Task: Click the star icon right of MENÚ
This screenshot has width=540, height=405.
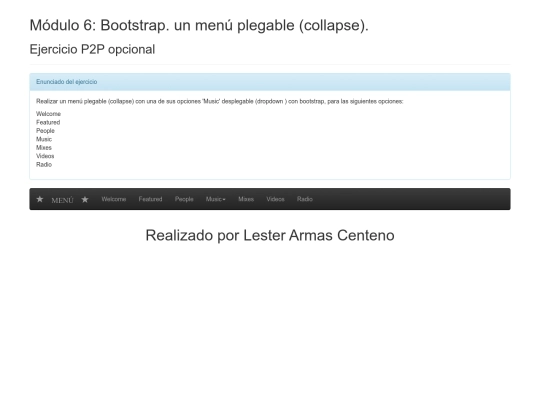Action: (x=85, y=199)
